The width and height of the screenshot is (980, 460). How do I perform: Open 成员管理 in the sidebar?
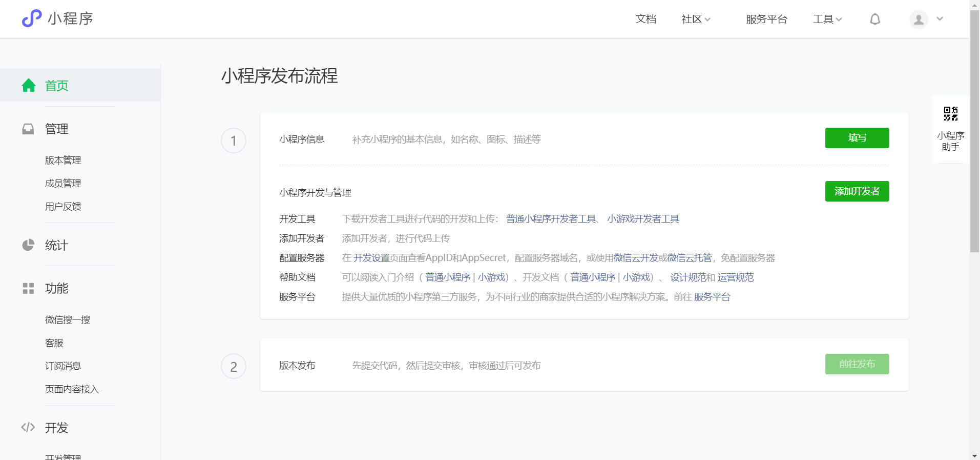[63, 183]
